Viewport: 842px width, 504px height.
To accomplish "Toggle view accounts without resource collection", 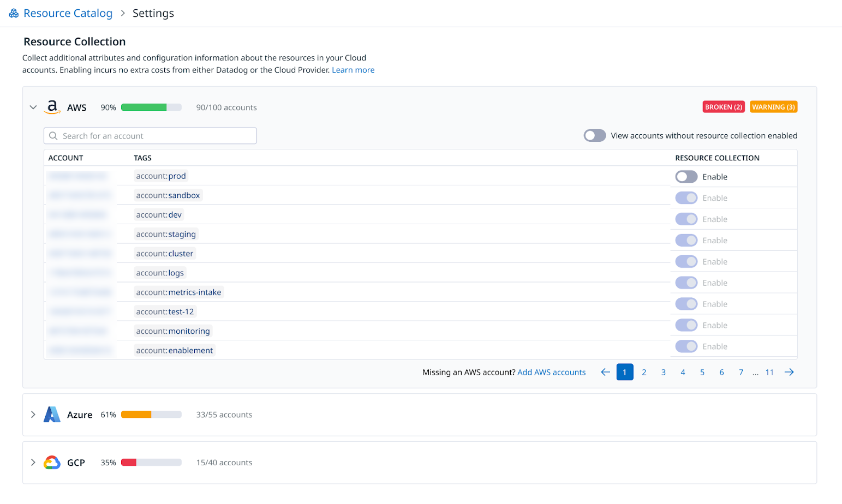I will pyautogui.click(x=594, y=135).
